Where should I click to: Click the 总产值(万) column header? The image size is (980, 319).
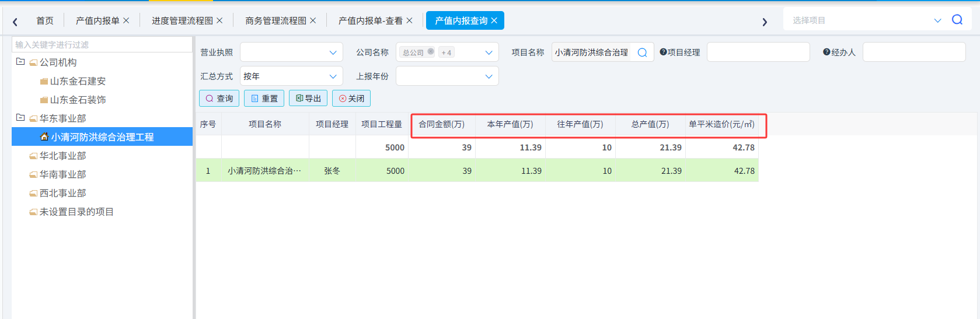[650, 124]
